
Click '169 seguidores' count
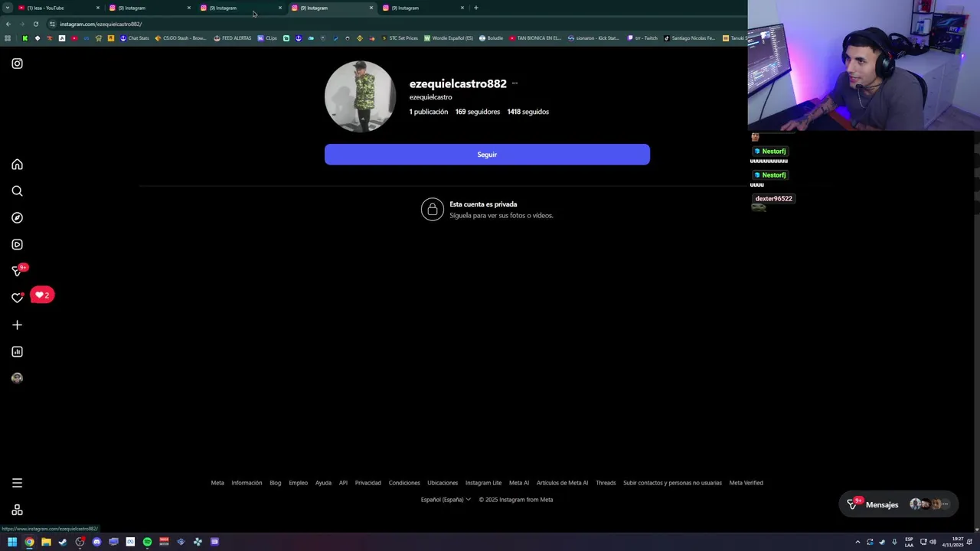[478, 112]
